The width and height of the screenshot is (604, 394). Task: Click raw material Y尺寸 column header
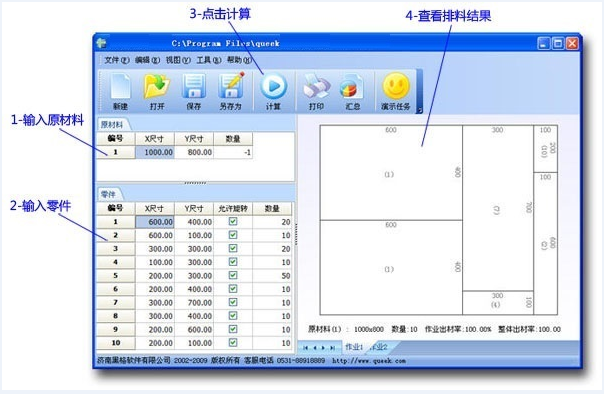pyautogui.click(x=194, y=139)
